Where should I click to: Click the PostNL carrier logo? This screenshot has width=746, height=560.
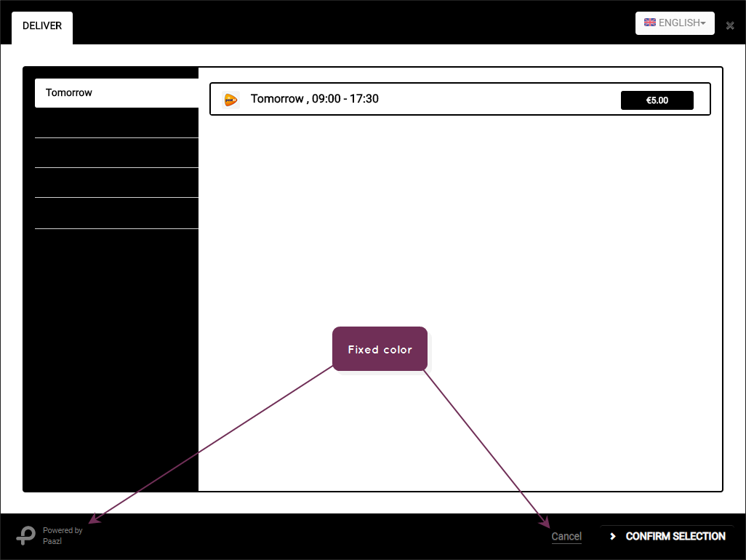[x=230, y=100]
